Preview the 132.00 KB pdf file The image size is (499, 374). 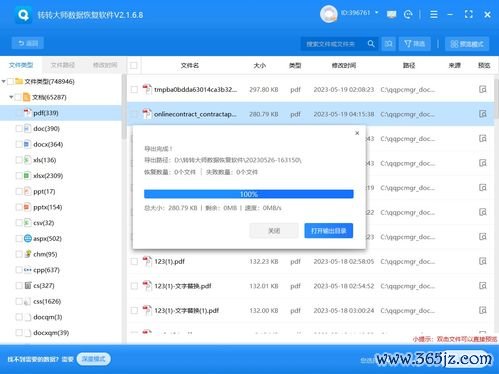coord(483,311)
